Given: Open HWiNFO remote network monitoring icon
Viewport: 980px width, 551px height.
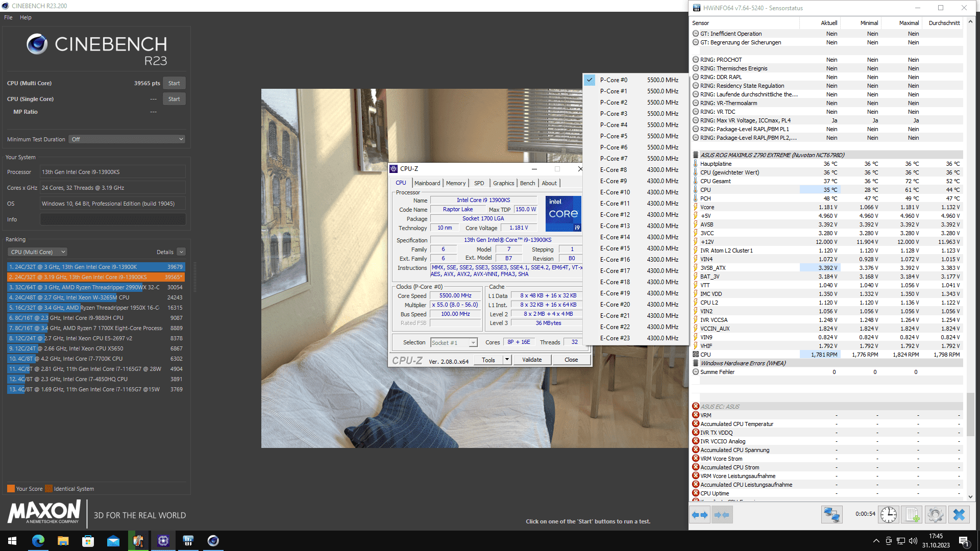Looking at the screenshot, I should (831, 515).
